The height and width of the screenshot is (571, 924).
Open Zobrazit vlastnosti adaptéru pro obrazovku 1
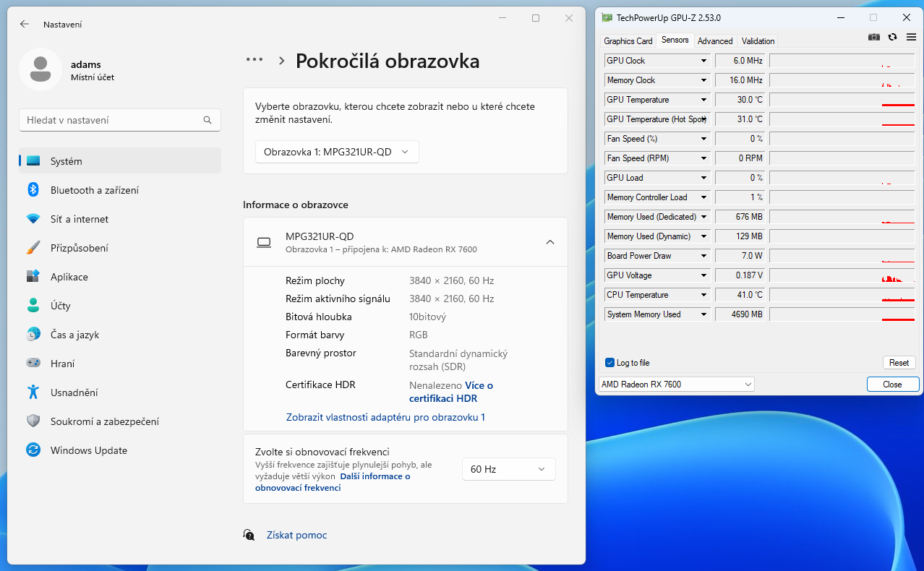pos(385,417)
